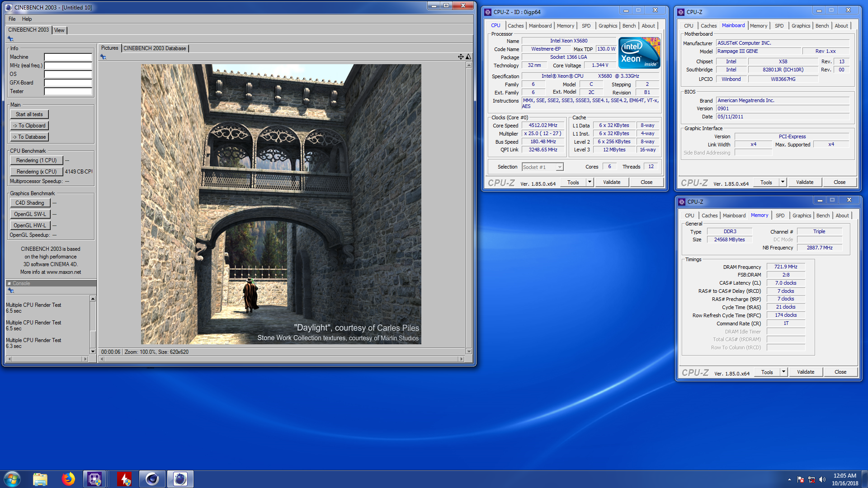Click To Clipboard button

(x=29, y=126)
